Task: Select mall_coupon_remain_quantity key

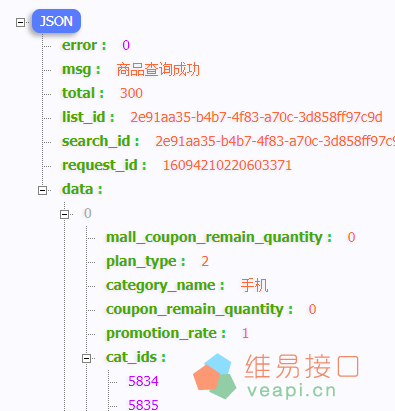Action: pos(219,237)
